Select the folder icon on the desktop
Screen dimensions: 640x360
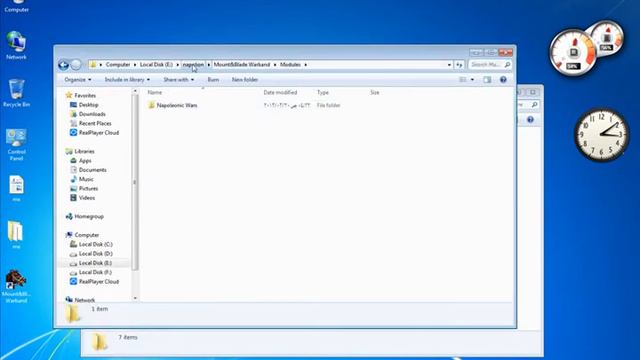pyautogui.click(x=16, y=235)
